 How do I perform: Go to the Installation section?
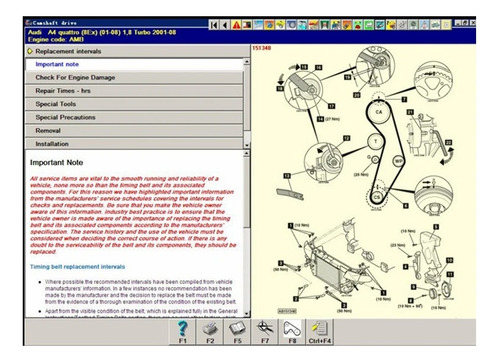(x=134, y=144)
